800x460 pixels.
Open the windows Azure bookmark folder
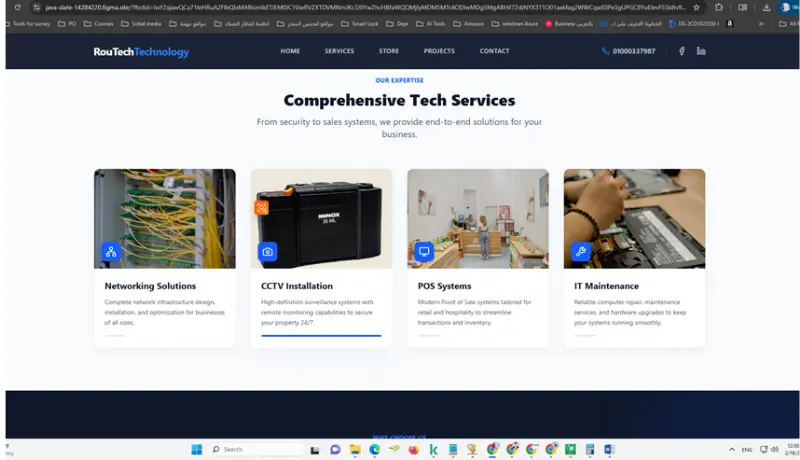click(514, 24)
